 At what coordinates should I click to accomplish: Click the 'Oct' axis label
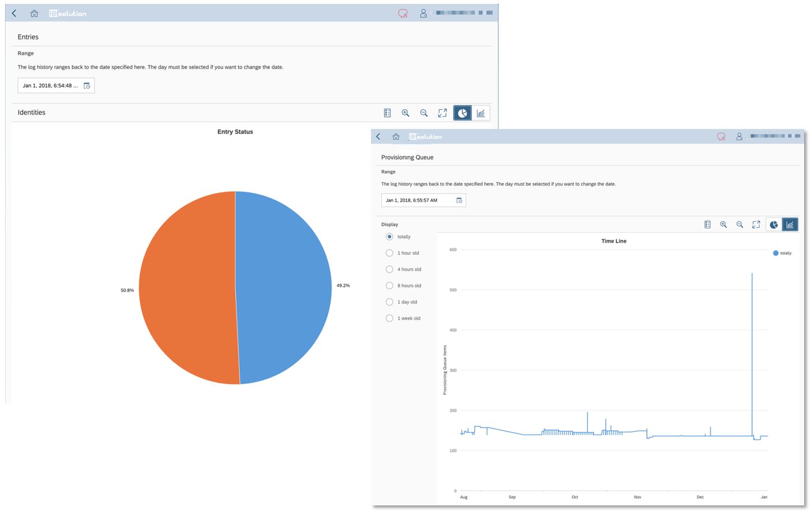tap(575, 497)
